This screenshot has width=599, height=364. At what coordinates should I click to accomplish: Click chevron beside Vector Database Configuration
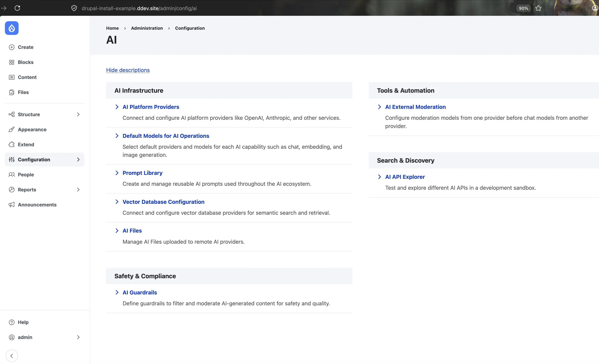tap(117, 202)
